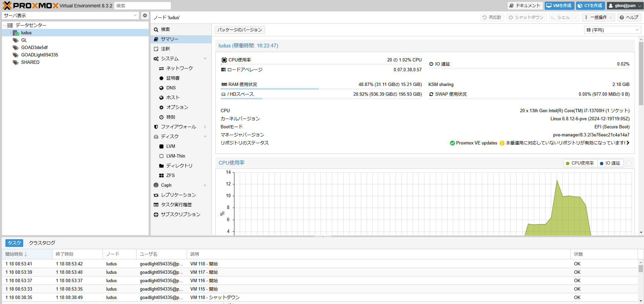The height and width of the screenshot is (304, 644).
Task: Open the glion@pam user menu
Action: click(625, 6)
